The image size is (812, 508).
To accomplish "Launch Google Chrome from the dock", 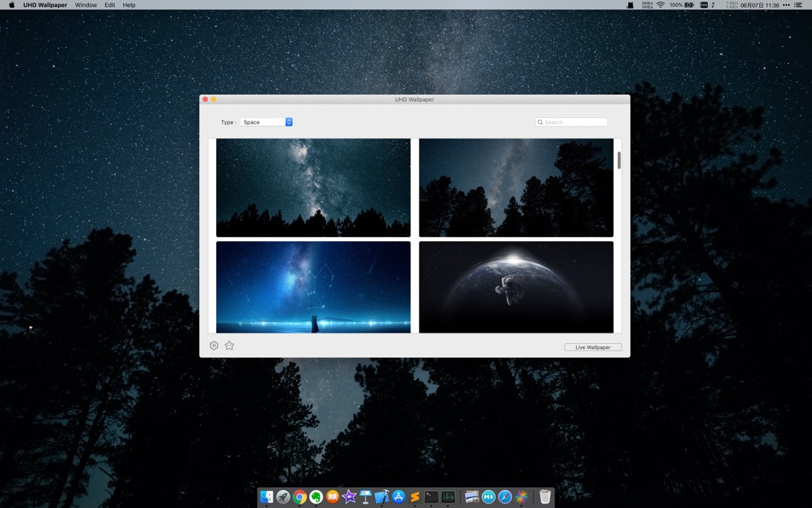I will pos(299,497).
